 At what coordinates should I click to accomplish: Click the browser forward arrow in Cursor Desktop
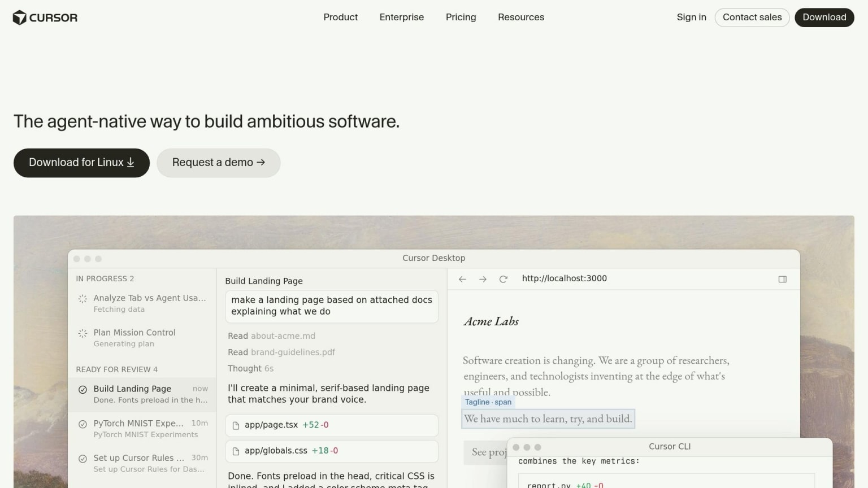483,279
